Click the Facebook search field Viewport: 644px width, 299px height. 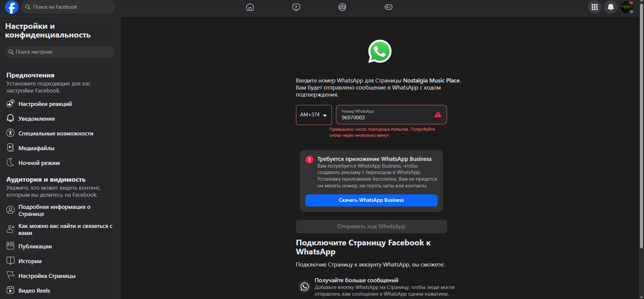click(x=68, y=7)
